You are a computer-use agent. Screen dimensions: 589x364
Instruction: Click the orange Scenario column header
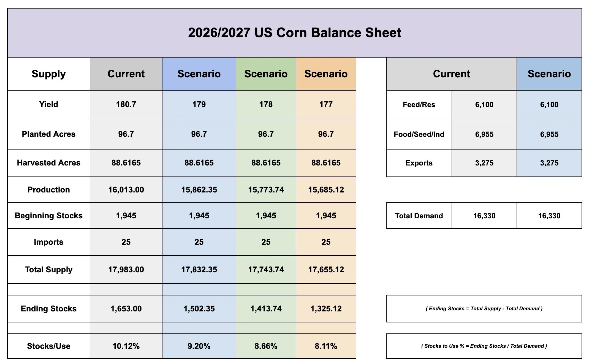[326, 74]
